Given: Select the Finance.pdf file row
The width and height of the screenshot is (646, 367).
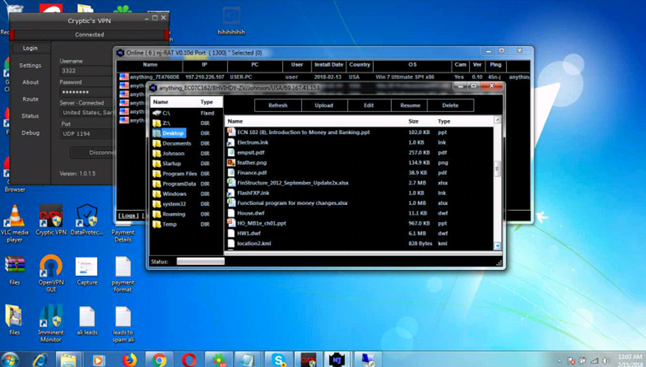Looking at the screenshot, I should [x=358, y=173].
